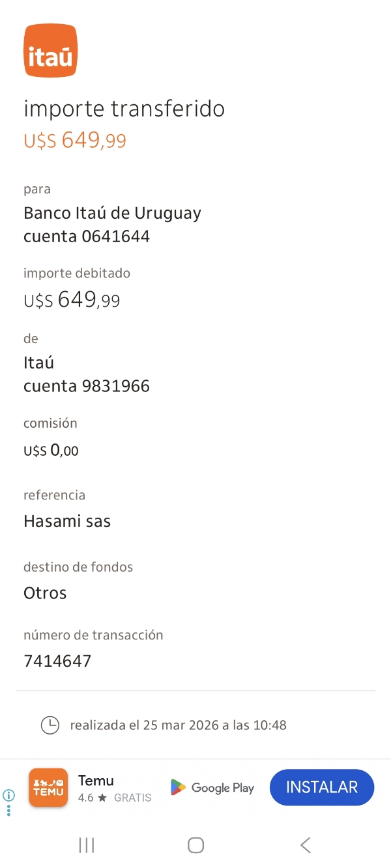Tap the orange Itaú logo
Viewport: 391px width, 868px height.
click(51, 51)
